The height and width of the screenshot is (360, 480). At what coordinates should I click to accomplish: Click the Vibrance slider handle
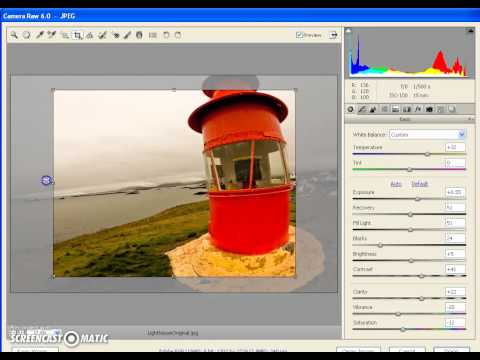coord(398,314)
